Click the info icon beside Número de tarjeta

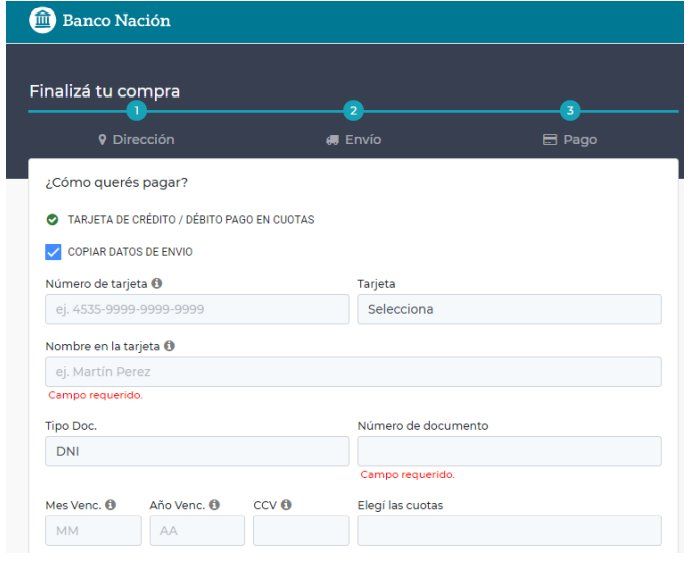(x=156, y=285)
